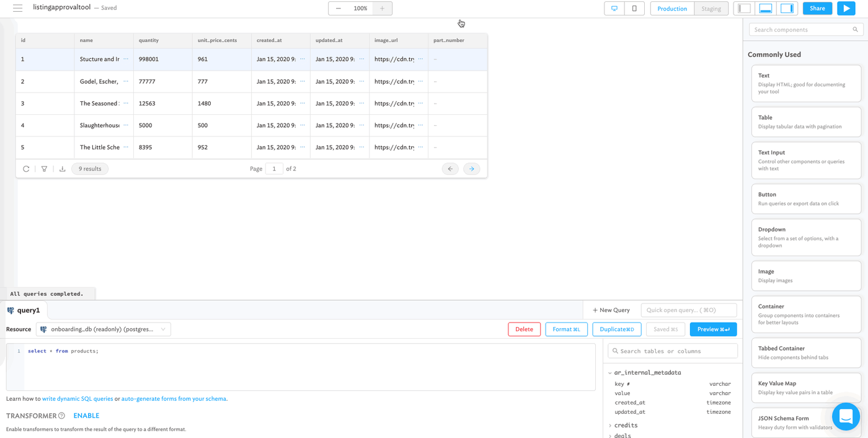This screenshot has height=438, width=868.
Task: Click the Preview query button
Action: point(713,329)
